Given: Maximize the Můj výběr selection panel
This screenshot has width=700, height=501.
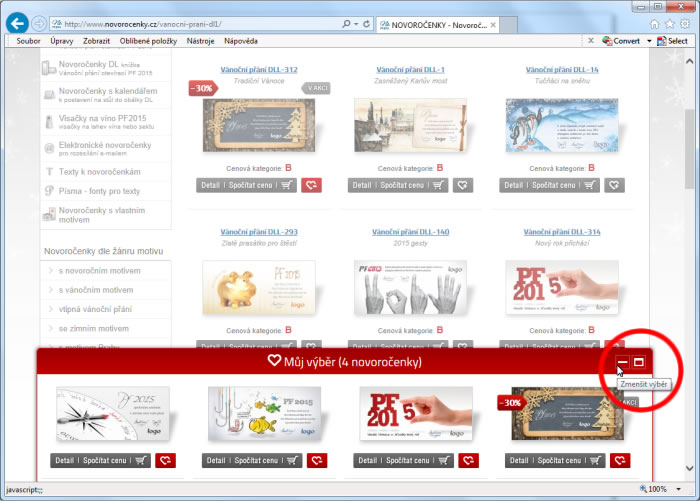Looking at the screenshot, I should click(x=639, y=362).
